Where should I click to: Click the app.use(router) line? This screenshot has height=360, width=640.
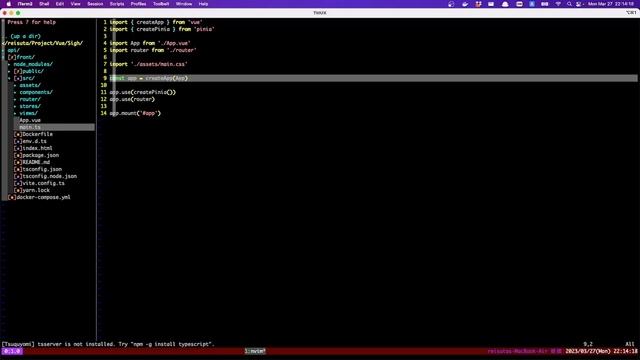(x=132, y=99)
